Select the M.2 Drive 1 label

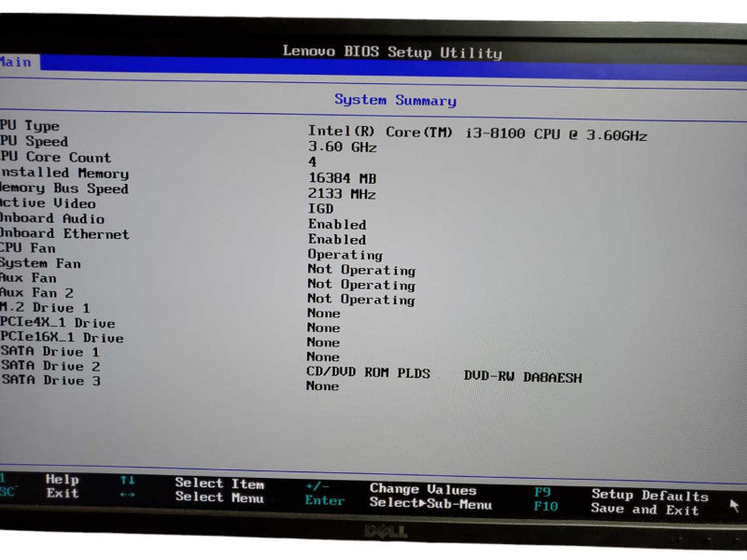tap(45, 308)
